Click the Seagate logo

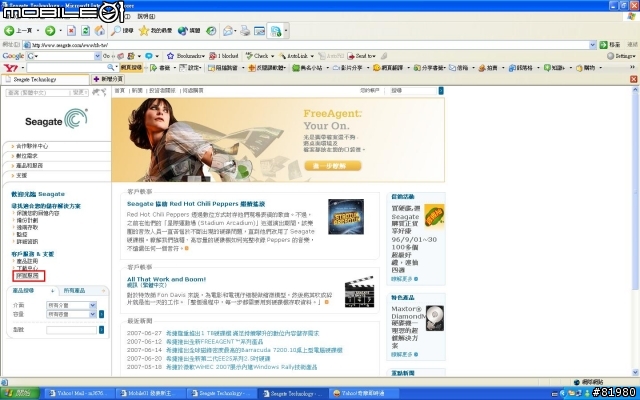[x=56, y=119]
